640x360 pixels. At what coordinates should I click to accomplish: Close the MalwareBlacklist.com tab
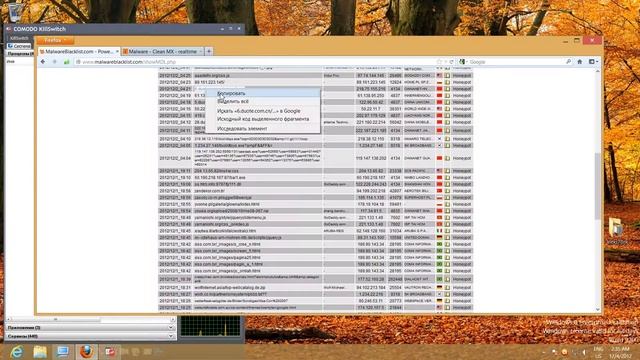tap(117, 51)
